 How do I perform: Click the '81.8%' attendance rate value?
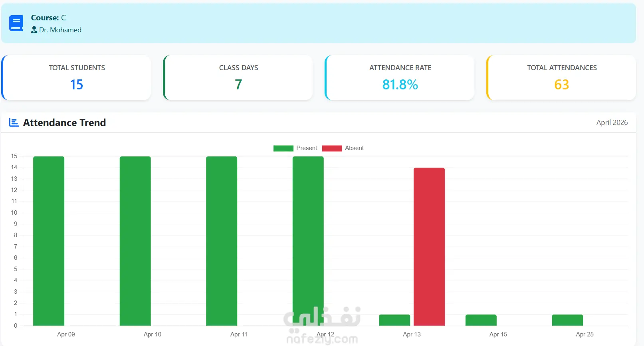pyautogui.click(x=400, y=85)
